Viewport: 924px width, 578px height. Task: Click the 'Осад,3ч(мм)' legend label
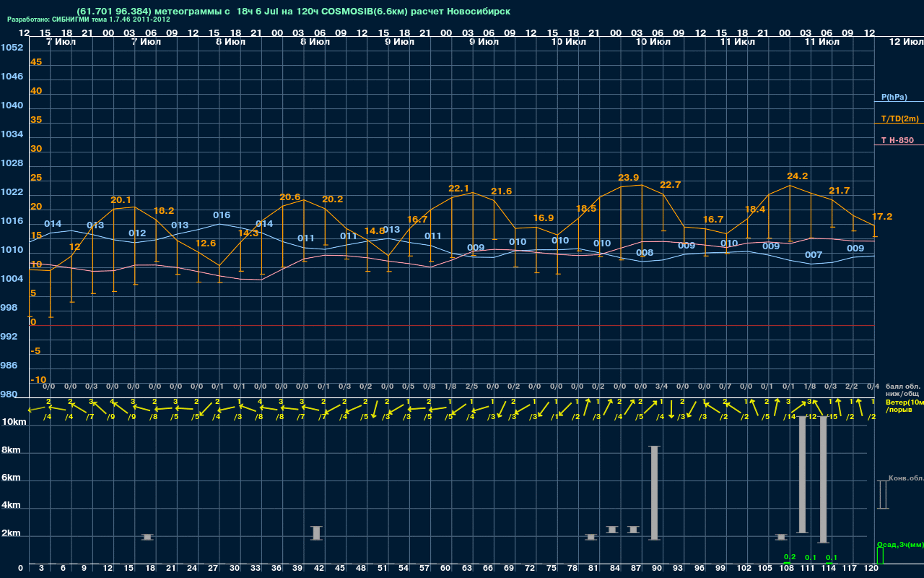point(899,544)
